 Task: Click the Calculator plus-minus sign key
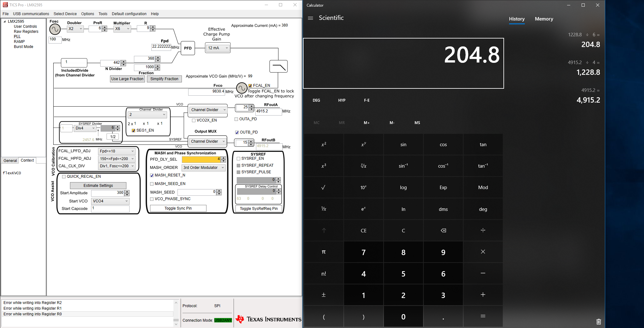(x=323, y=295)
